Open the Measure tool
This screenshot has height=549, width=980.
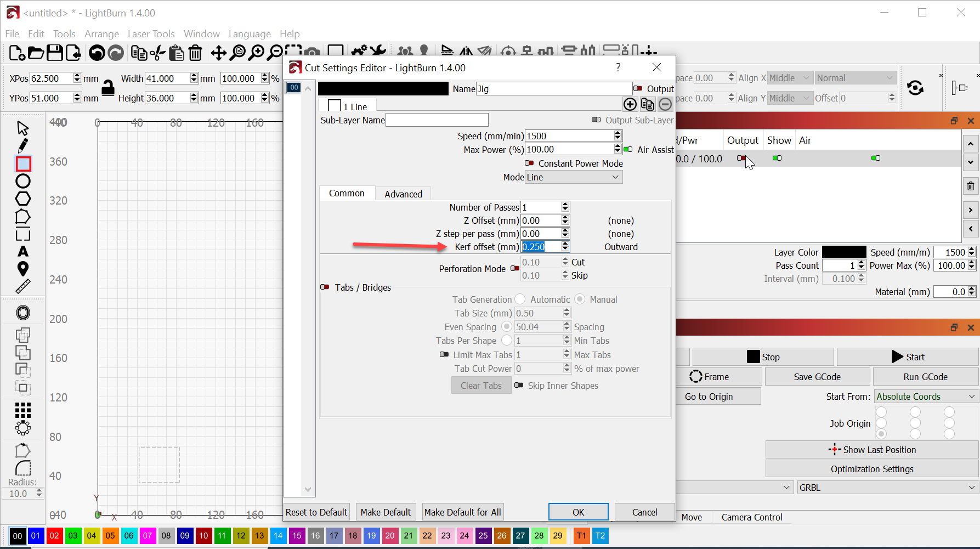(23, 286)
